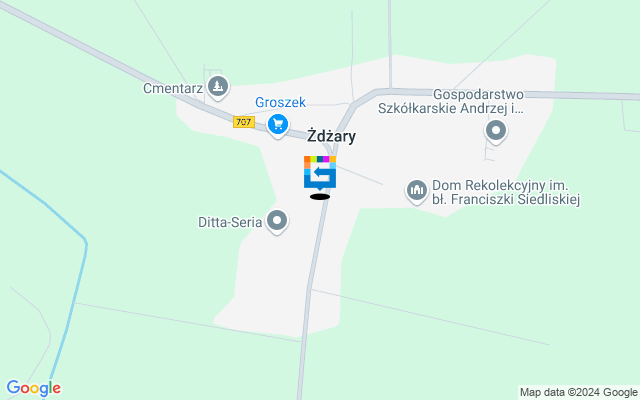Click the Cmentarz text label
This screenshot has height=400, width=640.
click(x=173, y=88)
